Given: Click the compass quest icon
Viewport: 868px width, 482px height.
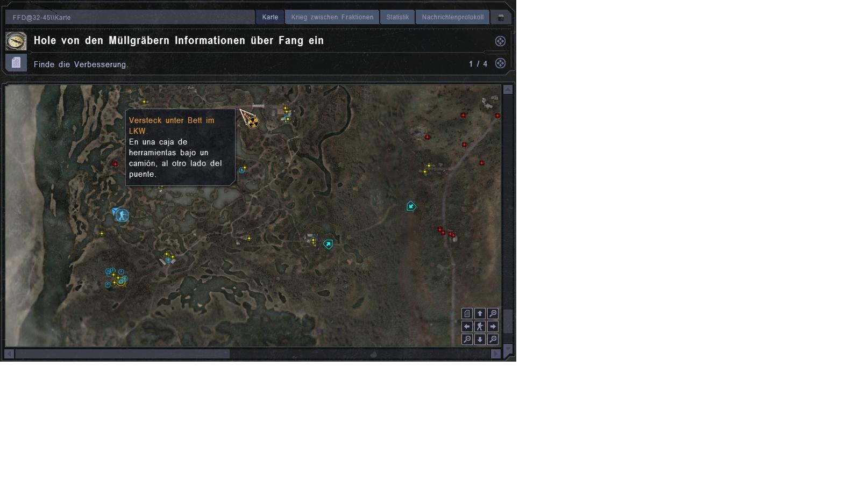Looking at the screenshot, I should point(16,41).
